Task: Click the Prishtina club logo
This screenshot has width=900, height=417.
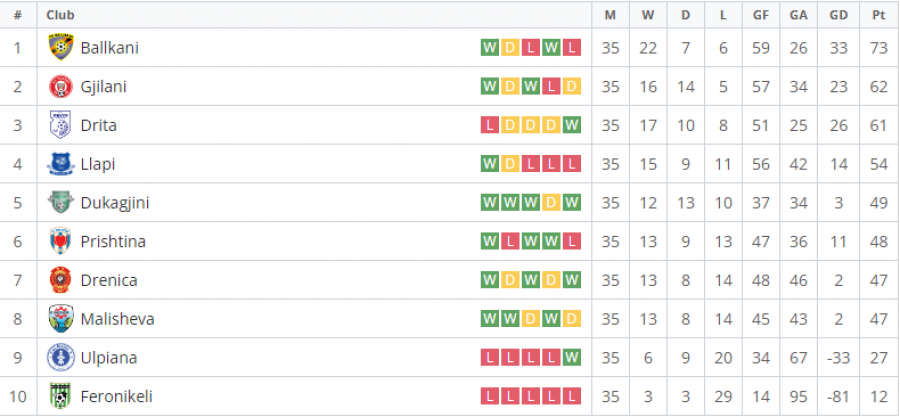Action: click(61, 241)
